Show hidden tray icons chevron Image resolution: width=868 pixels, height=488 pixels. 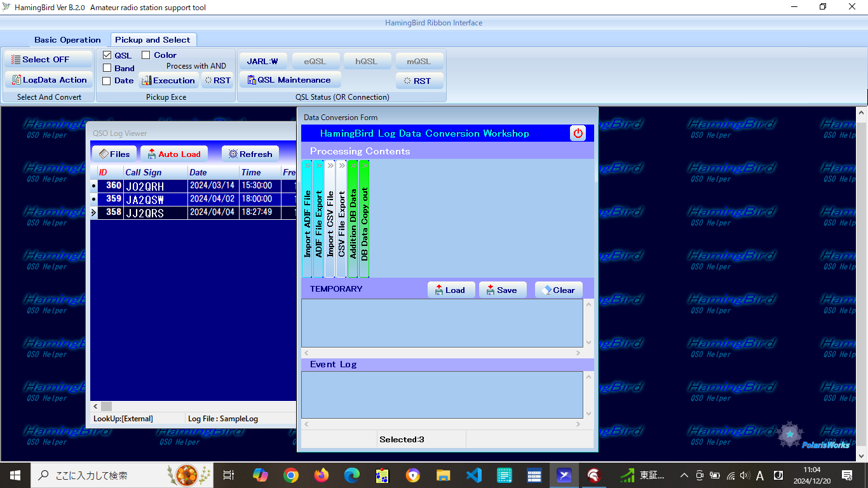tap(684, 475)
